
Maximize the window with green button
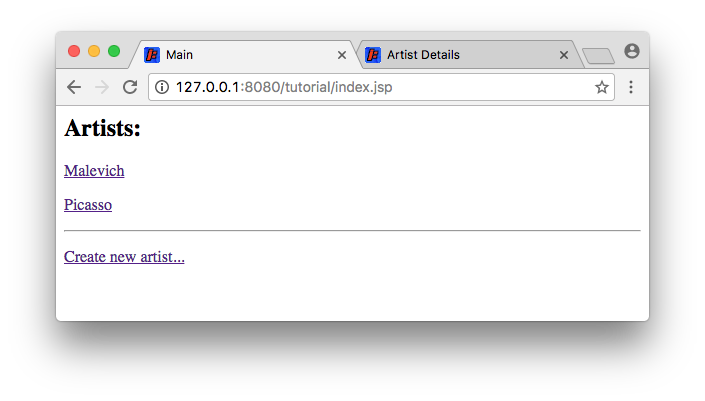(x=114, y=51)
